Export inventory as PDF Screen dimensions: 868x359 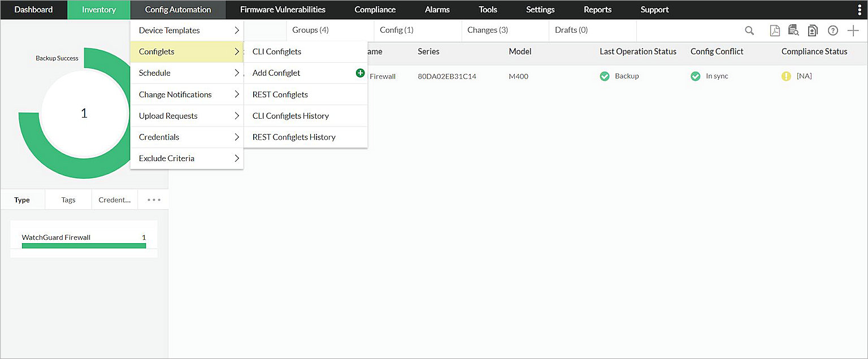coord(775,31)
